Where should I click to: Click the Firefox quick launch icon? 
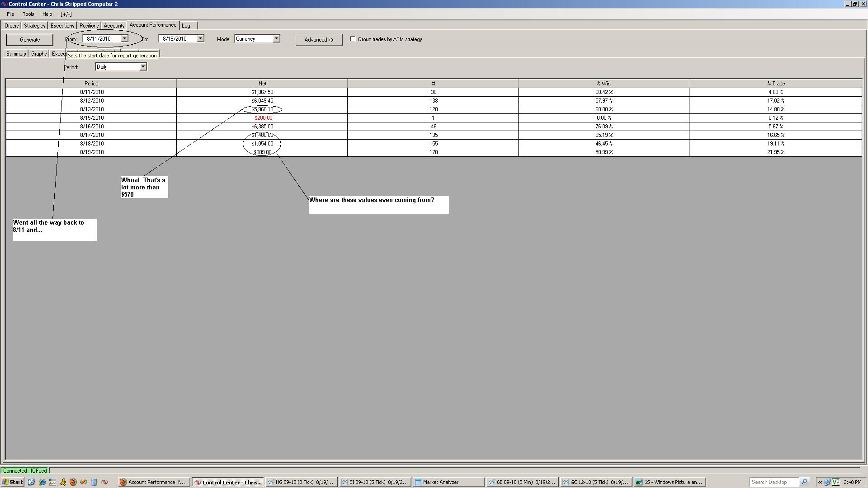[73, 482]
